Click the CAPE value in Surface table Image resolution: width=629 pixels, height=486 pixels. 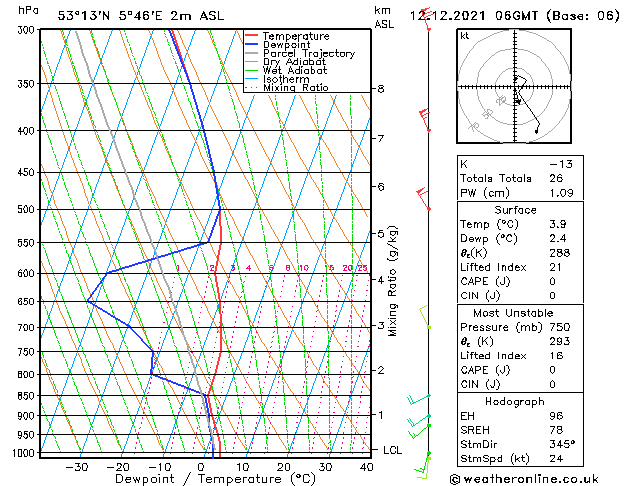click(552, 281)
